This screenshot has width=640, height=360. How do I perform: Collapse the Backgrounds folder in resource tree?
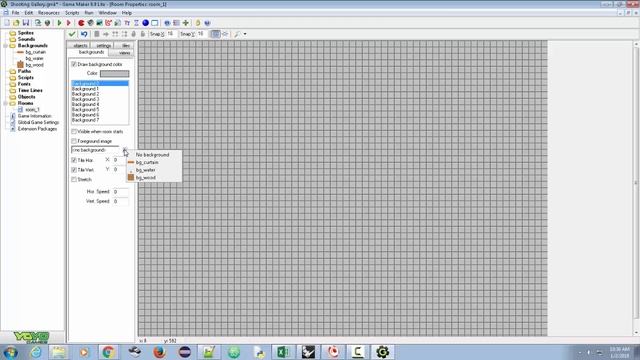coord(6,46)
